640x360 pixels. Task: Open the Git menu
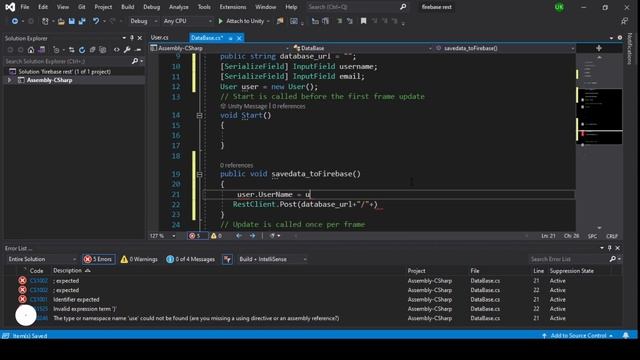(82, 7)
